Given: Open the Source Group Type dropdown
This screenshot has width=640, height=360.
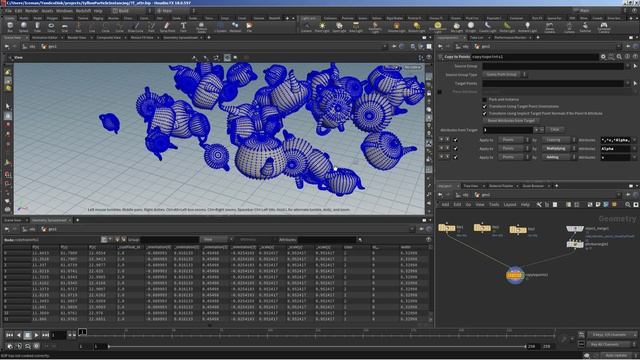Looking at the screenshot, I should click(x=504, y=74).
